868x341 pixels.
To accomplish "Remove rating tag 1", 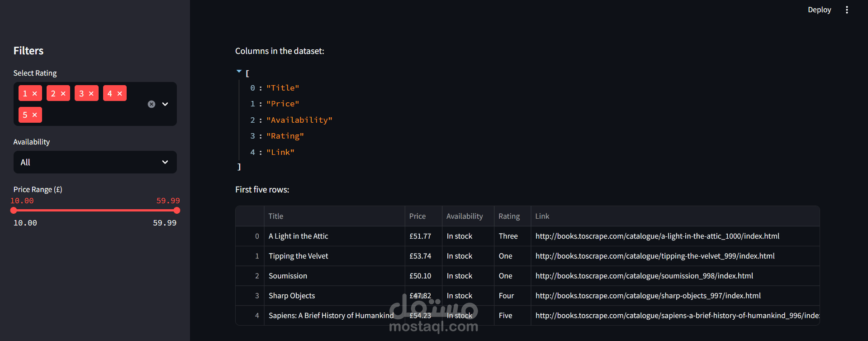I will click(x=35, y=94).
